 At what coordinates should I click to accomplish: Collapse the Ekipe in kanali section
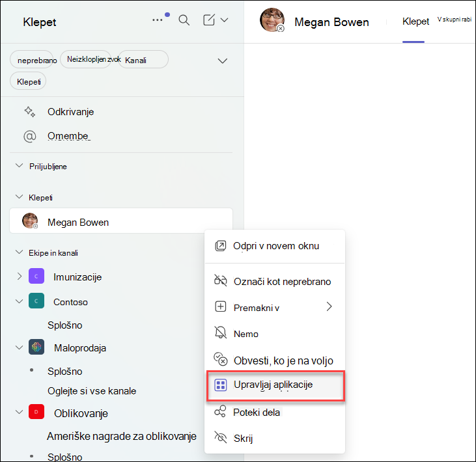pos(19,252)
